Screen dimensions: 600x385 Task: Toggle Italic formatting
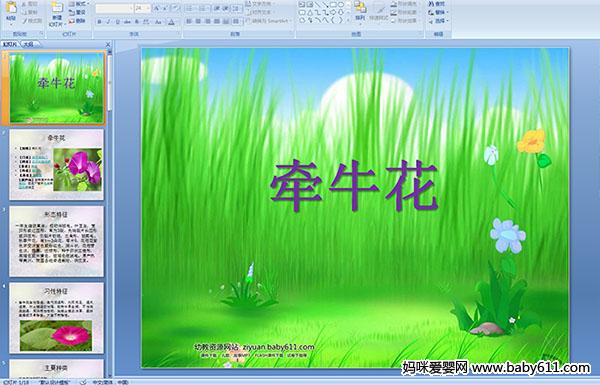tap(108, 22)
